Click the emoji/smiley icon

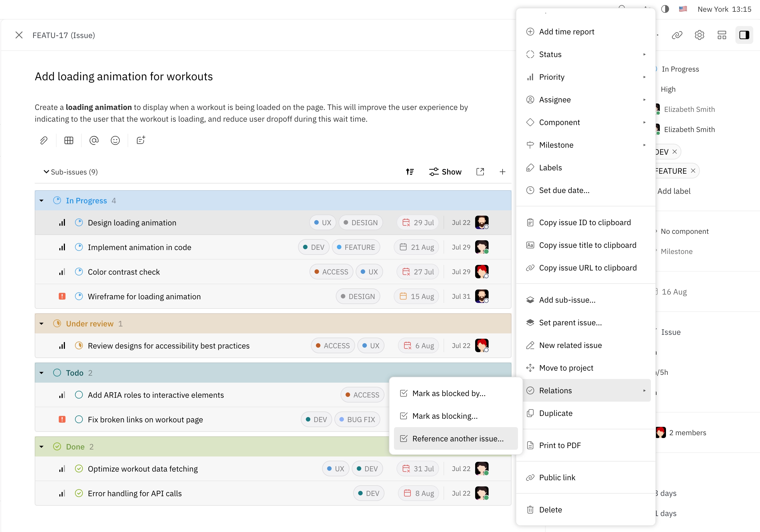click(x=116, y=141)
